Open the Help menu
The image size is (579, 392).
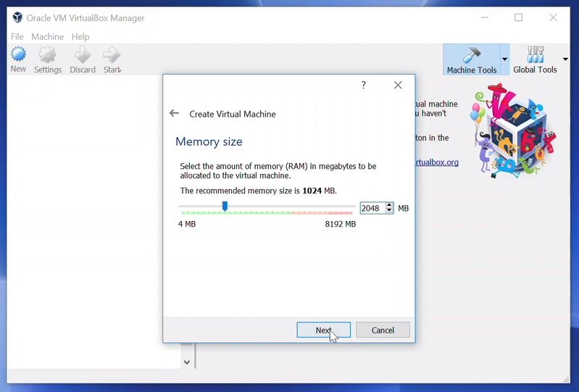[x=80, y=36]
